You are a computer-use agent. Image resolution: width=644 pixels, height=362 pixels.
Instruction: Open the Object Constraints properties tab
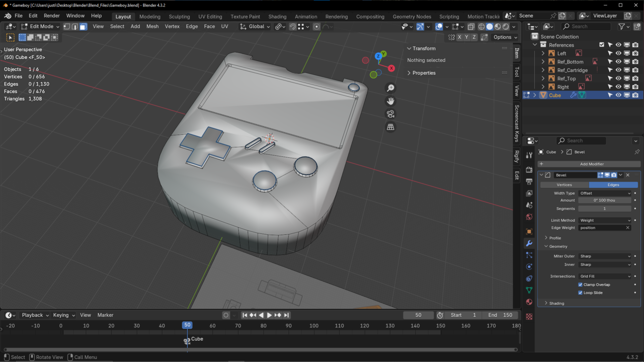[x=529, y=279]
